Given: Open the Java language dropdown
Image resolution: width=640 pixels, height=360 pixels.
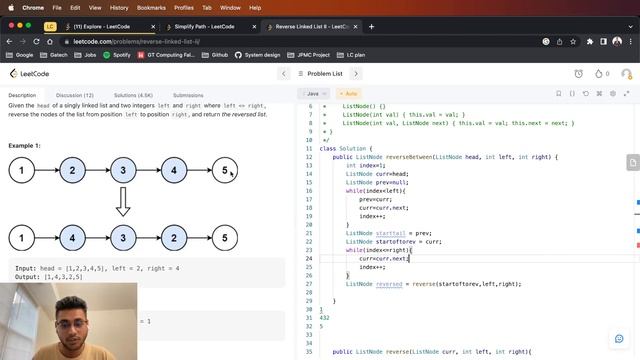Looking at the screenshot, I should [313, 93].
